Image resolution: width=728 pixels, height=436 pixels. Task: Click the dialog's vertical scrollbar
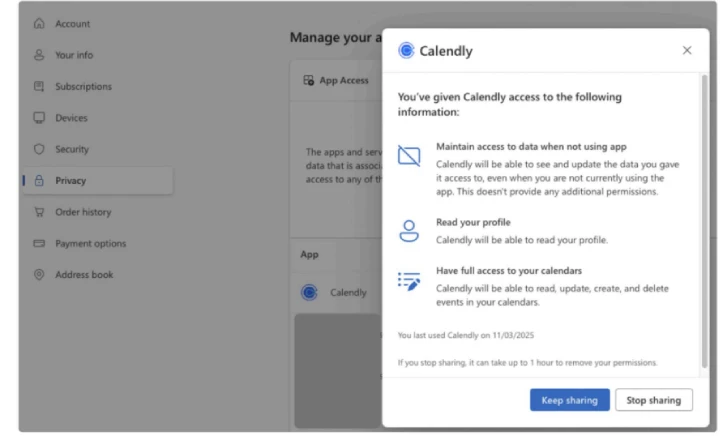click(705, 221)
